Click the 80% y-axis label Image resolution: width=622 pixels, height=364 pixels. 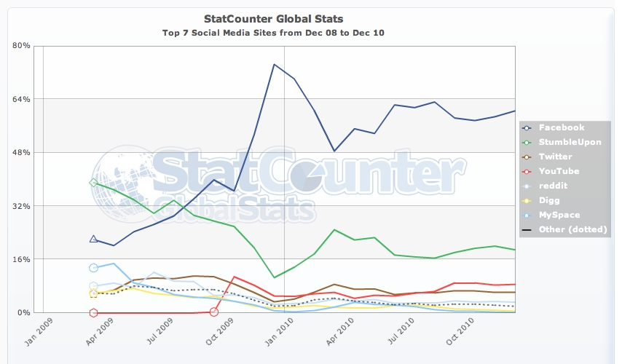(x=21, y=46)
